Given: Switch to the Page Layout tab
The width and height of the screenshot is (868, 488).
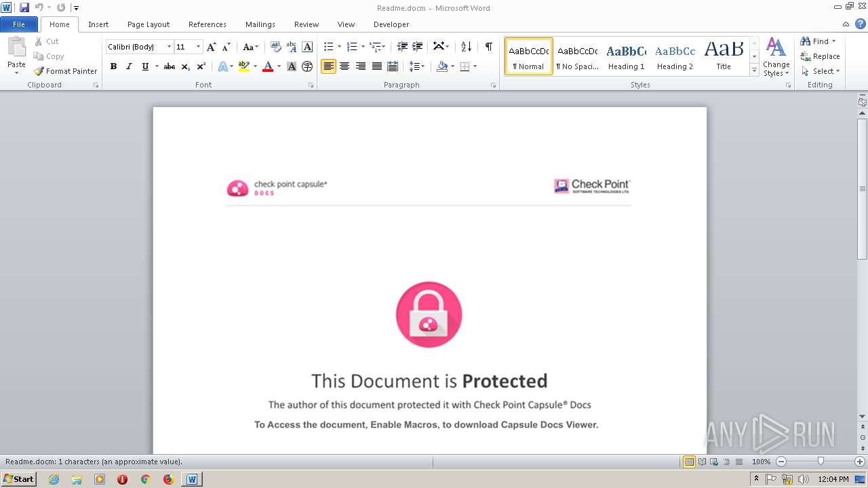Looking at the screenshot, I should pyautogui.click(x=149, y=24).
